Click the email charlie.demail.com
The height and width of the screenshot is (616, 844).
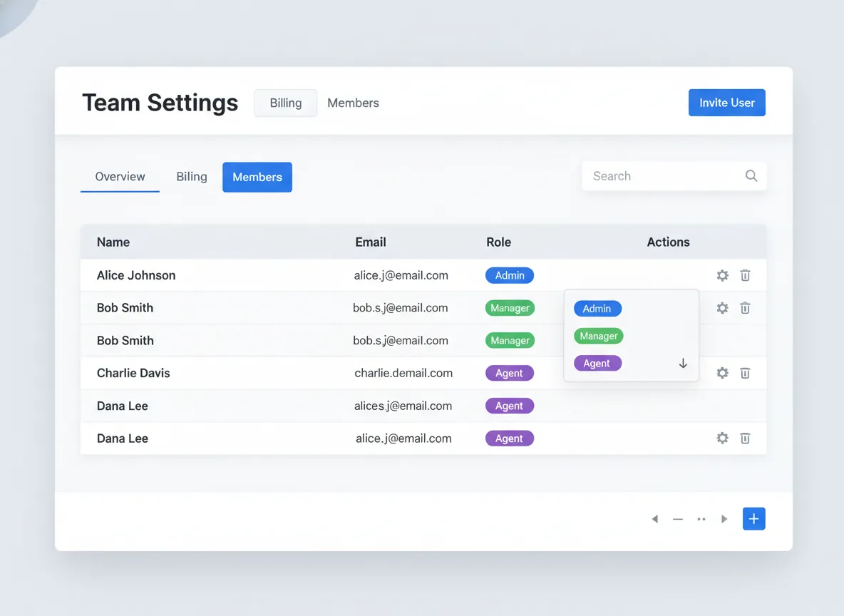pyautogui.click(x=403, y=373)
